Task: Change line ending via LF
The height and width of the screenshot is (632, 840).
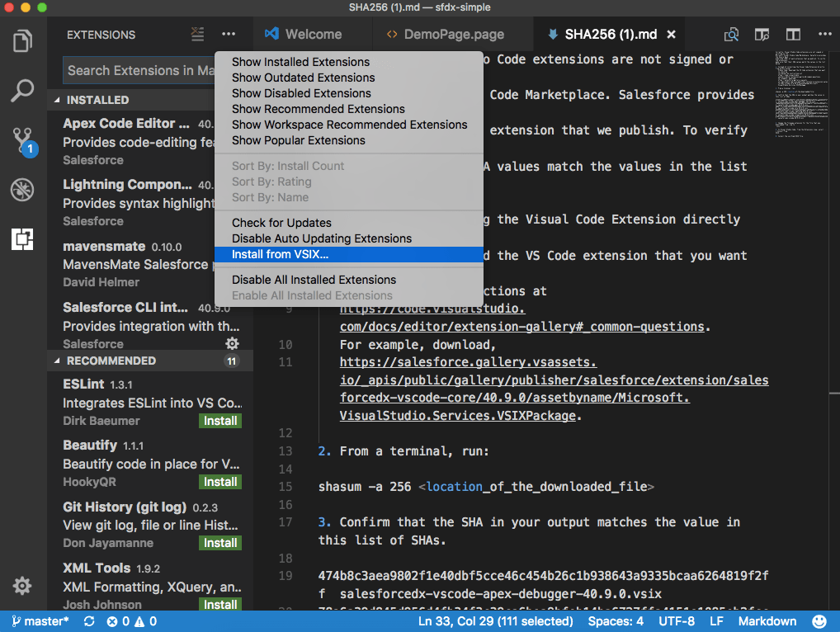Action: [x=716, y=621]
